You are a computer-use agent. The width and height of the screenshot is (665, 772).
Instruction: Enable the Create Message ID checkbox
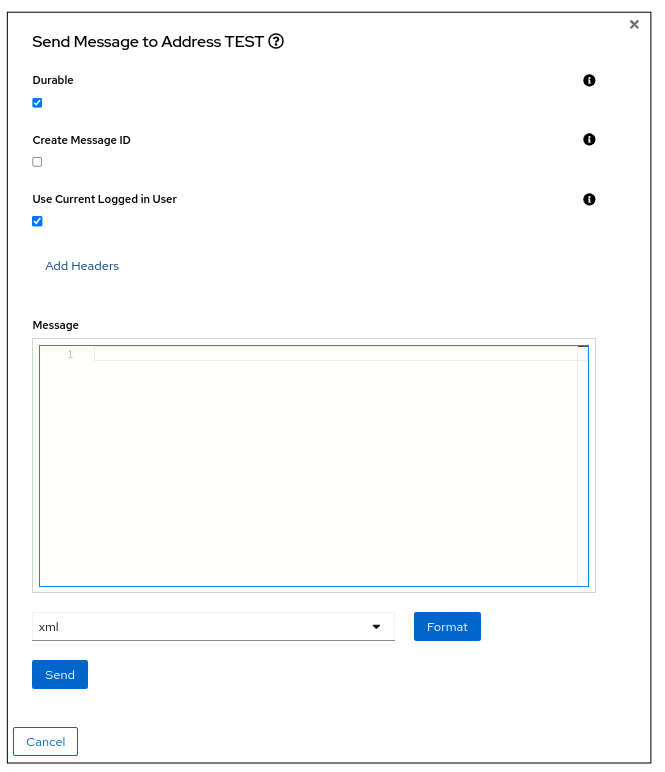pyautogui.click(x=38, y=162)
